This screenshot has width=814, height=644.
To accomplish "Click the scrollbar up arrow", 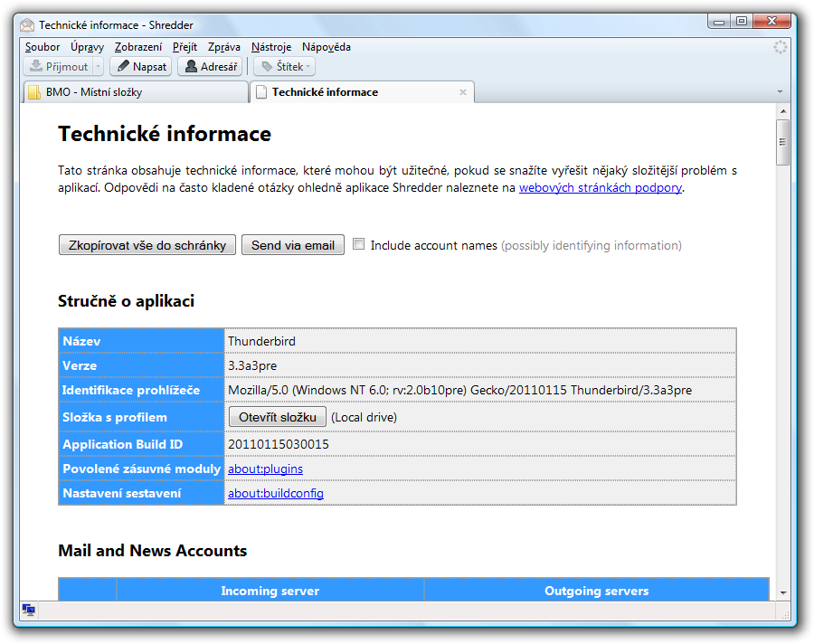I will (783, 111).
